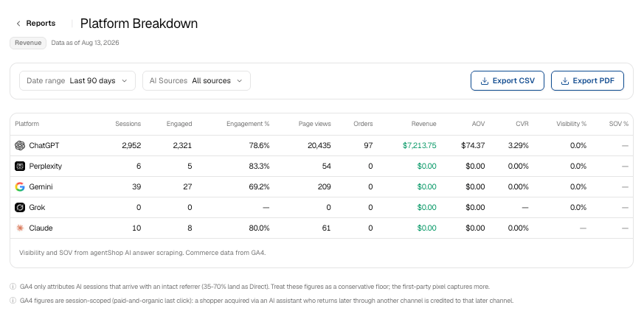Click Gemini engagement 69.2%
The height and width of the screenshot is (336, 644).
259,186
